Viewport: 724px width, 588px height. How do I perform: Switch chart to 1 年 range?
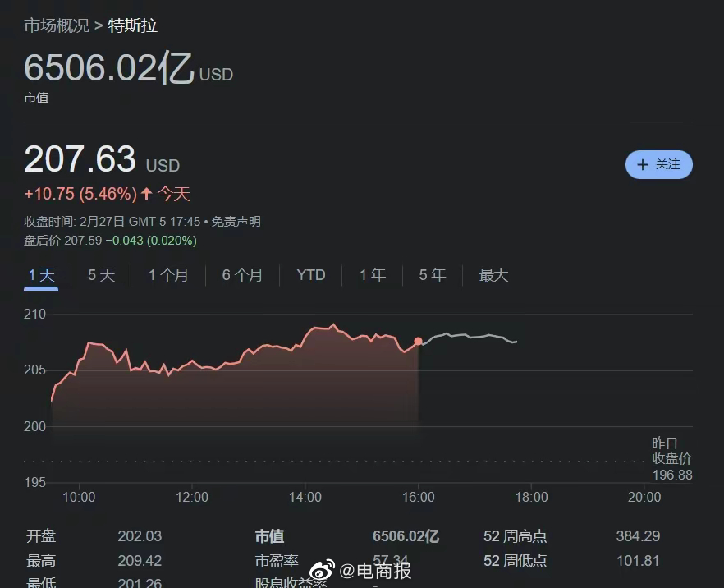[x=373, y=275]
